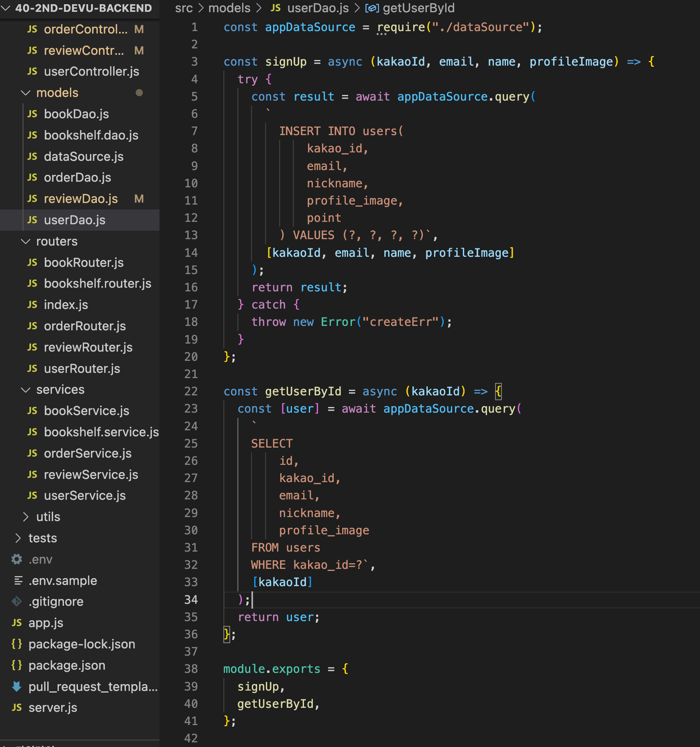Click the lines icon of .env.sample
Image resolution: width=700 pixels, height=747 pixels.
tap(18, 581)
